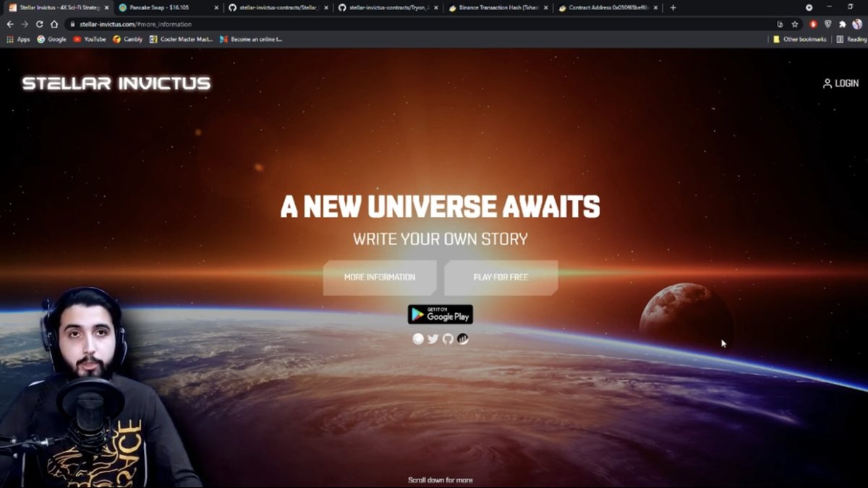Switch to the Contract Address tab
This screenshot has height=488, width=868.
pyautogui.click(x=607, y=7)
